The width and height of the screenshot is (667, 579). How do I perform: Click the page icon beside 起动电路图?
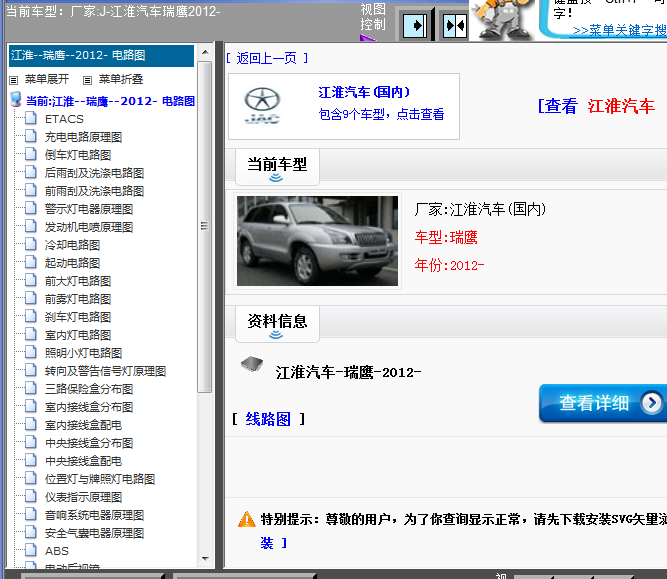click(x=31, y=262)
